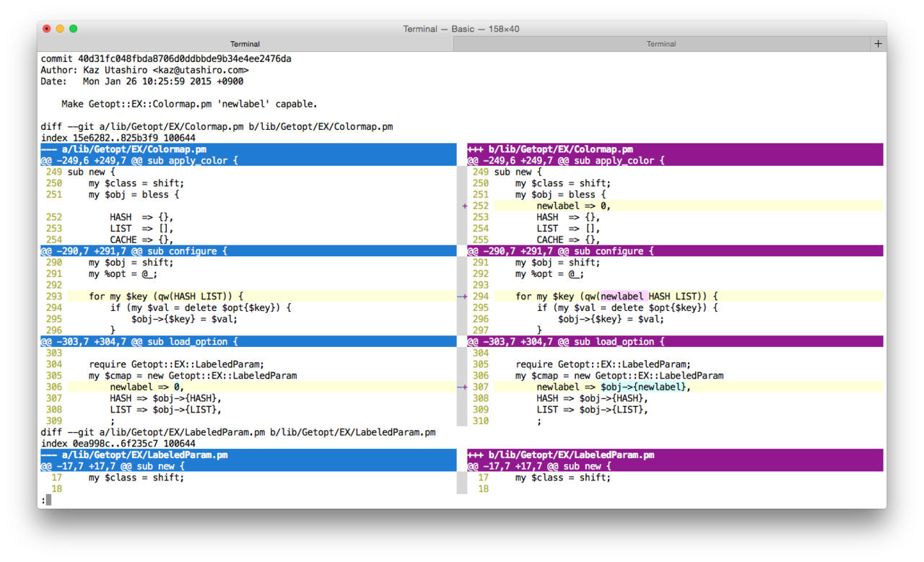Click the pager prompt cursor at bottom

(x=48, y=499)
